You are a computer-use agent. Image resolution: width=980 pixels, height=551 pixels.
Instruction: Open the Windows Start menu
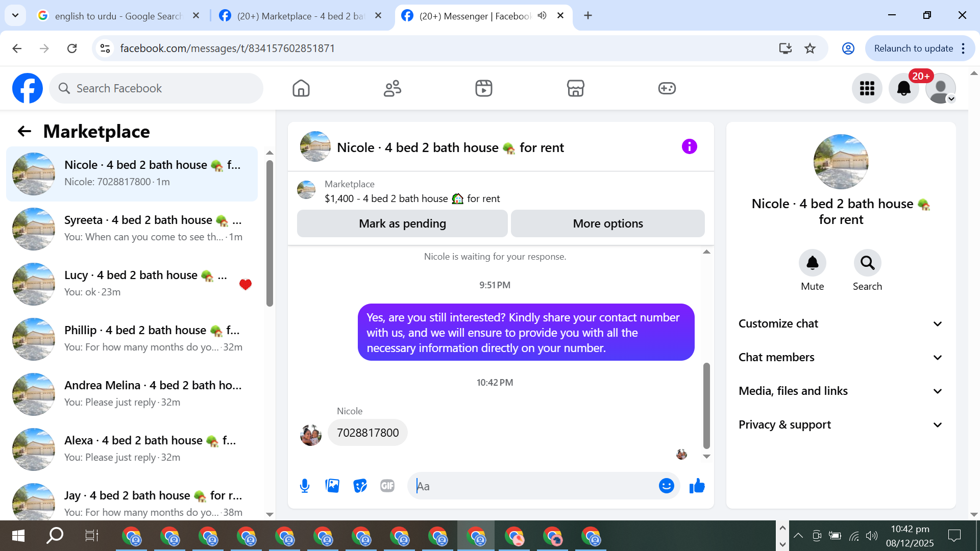[18, 536]
